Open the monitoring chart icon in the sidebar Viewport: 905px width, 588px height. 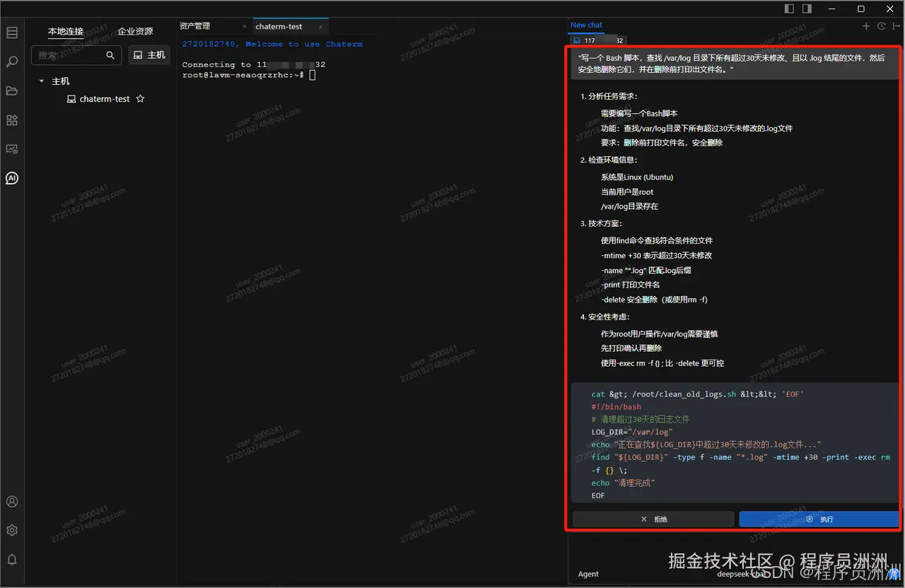click(x=11, y=149)
